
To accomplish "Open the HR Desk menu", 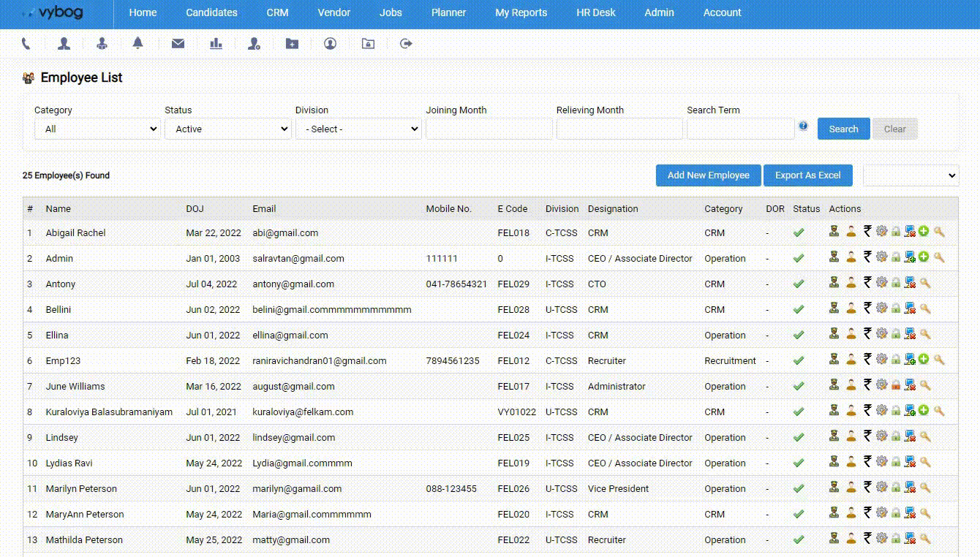I will [x=595, y=12].
